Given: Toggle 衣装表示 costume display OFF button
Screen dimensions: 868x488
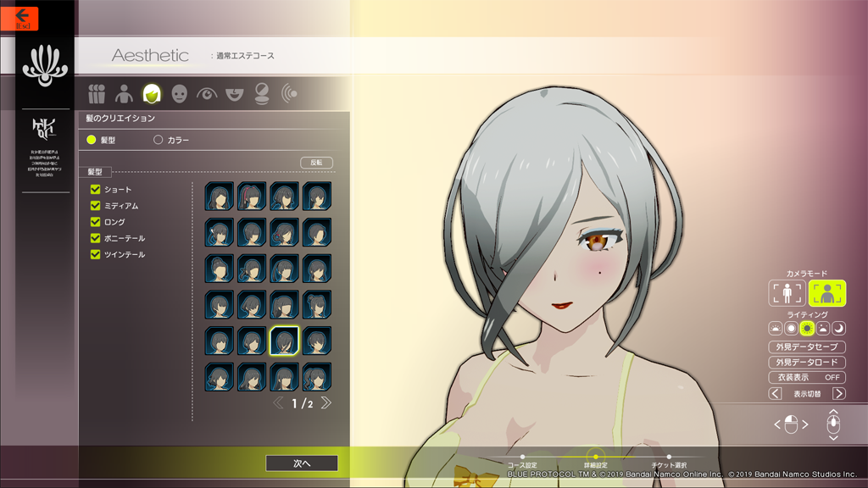Looking at the screenshot, I should click(807, 378).
